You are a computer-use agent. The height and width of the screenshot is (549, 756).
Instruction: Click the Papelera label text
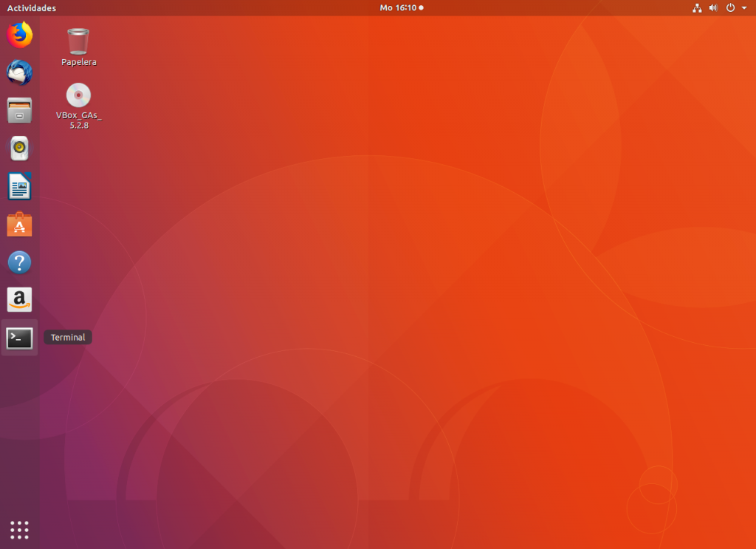click(x=78, y=62)
